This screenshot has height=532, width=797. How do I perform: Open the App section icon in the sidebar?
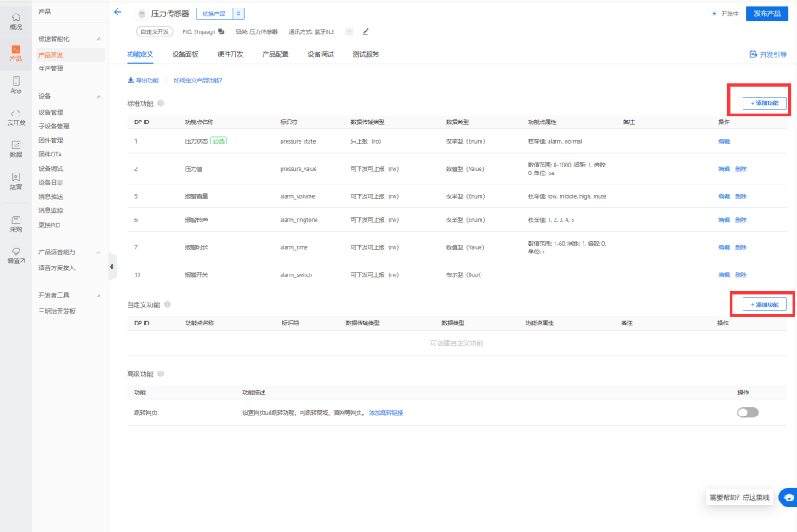tap(16, 85)
